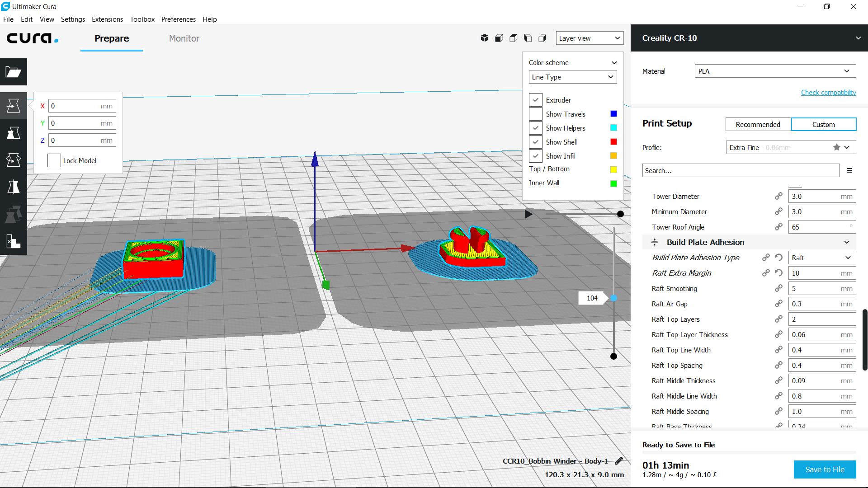The height and width of the screenshot is (488, 868).
Task: Click the Save to File button
Action: tap(825, 469)
